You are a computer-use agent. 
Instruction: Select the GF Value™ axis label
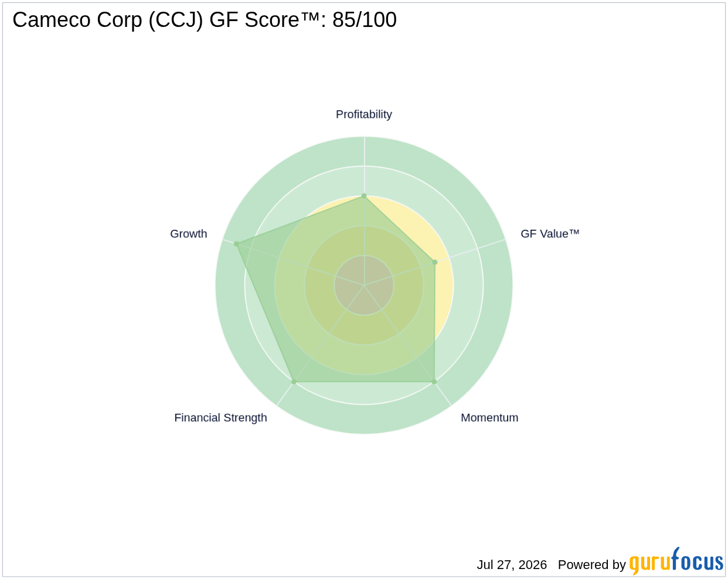550,234
